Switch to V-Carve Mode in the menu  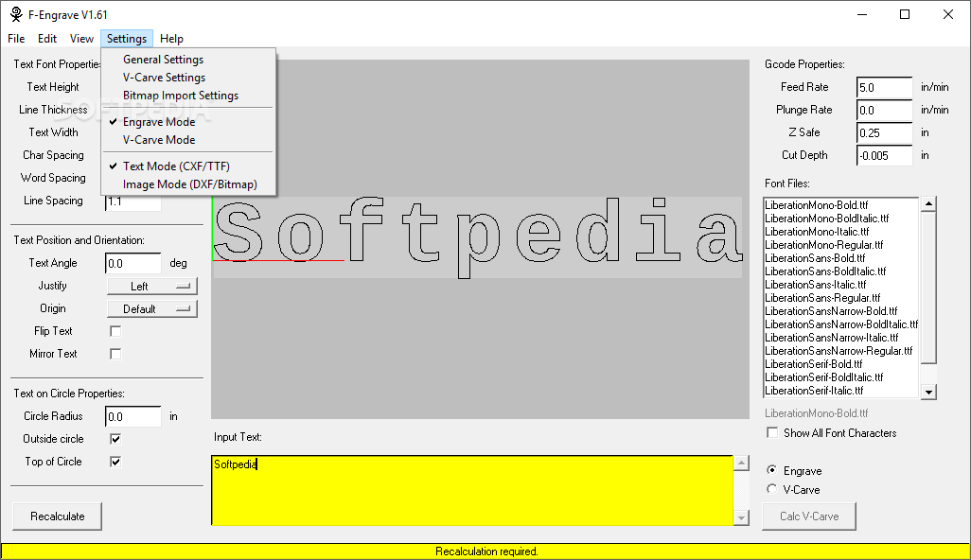pos(189,140)
